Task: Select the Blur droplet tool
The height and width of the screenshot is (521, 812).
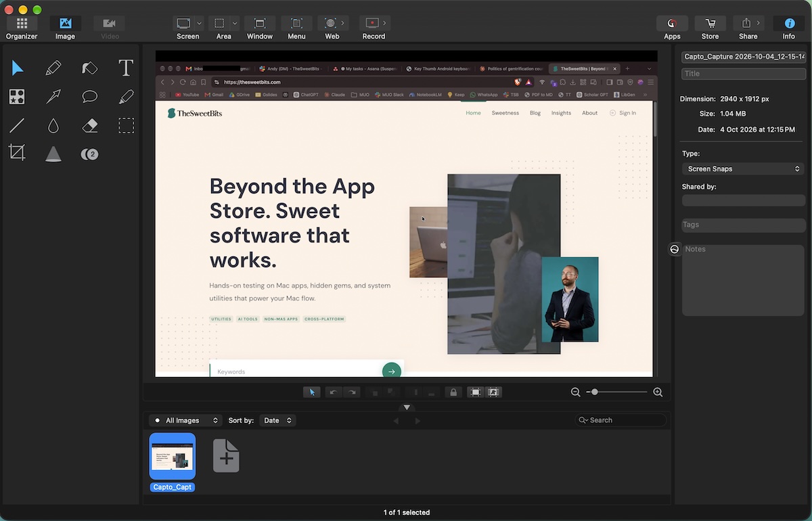Action: [x=53, y=125]
